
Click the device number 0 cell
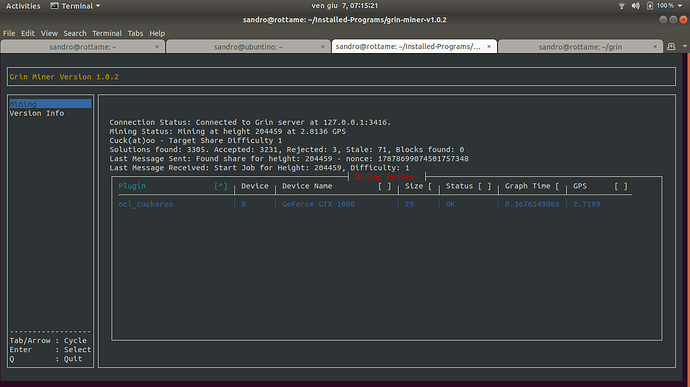pyautogui.click(x=243, y=204)
